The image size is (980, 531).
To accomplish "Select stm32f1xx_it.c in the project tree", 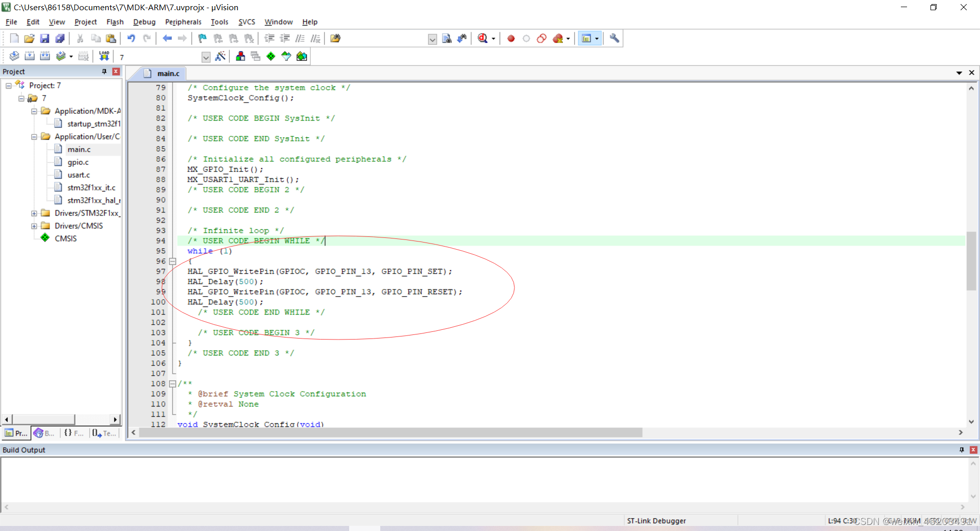I will (x=91, y=188).
